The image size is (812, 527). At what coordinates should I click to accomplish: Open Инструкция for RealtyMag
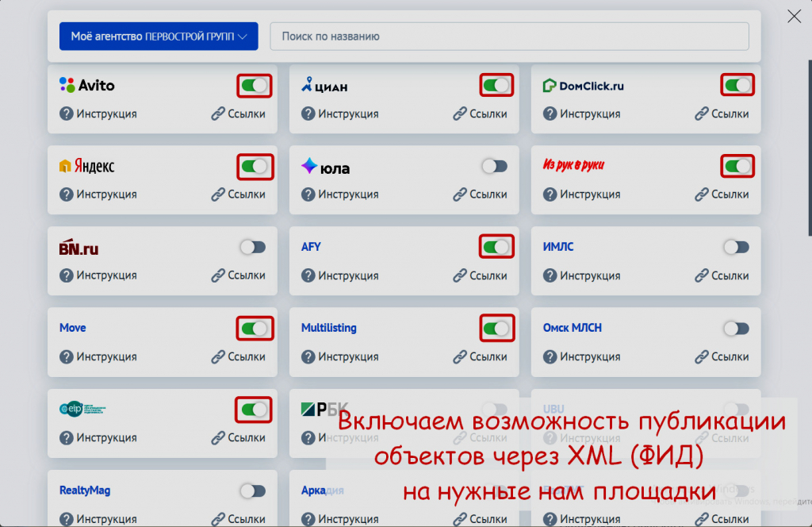[x=98, y=519]
